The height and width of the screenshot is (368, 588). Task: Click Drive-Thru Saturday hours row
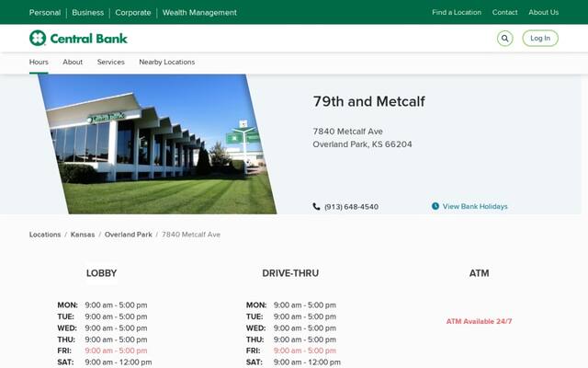[293, 362]
